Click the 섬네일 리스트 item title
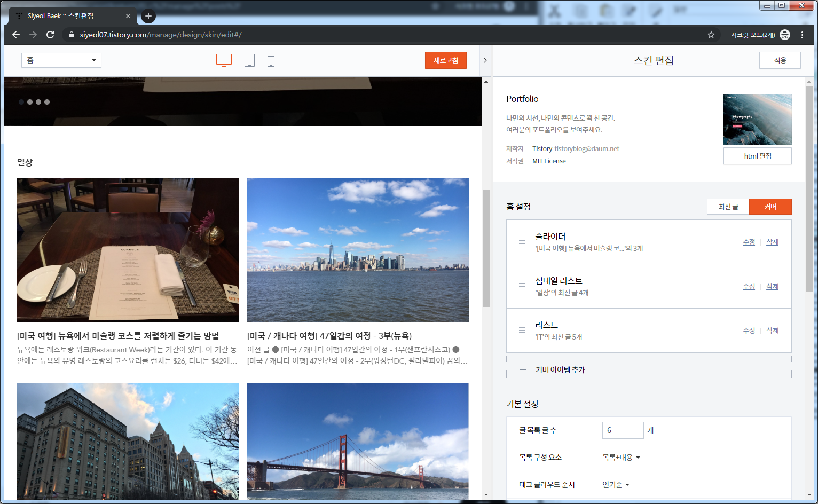The image size is (818, 504). tap(559, 280)
